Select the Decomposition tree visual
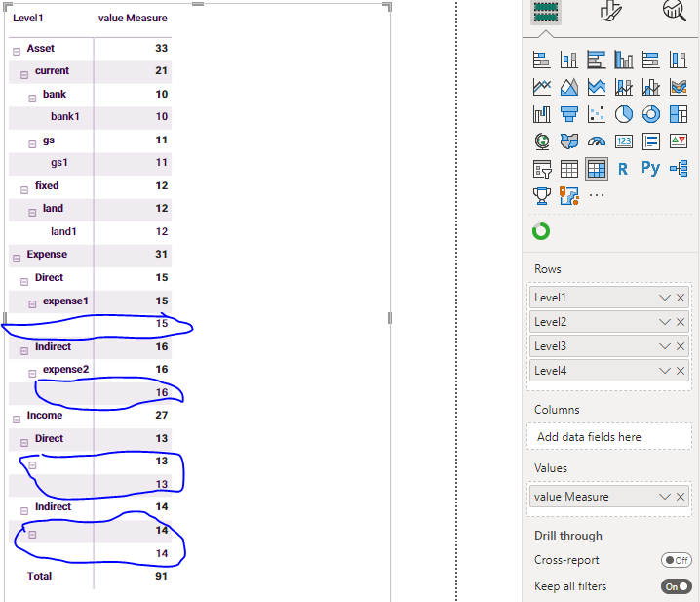The height and width of the screenshot is (602, 700). 679,169
